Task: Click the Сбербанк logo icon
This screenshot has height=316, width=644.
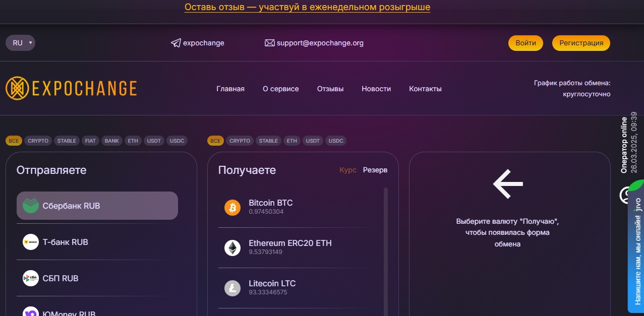Action: point(31,206)
